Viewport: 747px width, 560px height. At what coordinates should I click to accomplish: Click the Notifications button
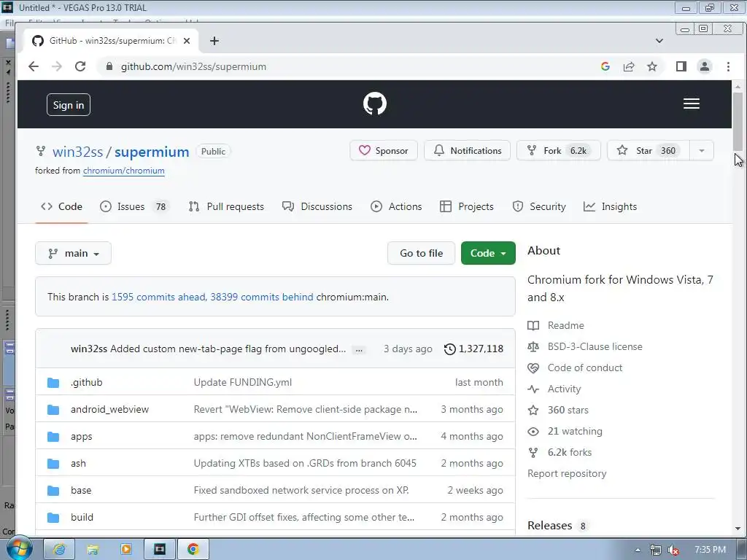point(468,150)
